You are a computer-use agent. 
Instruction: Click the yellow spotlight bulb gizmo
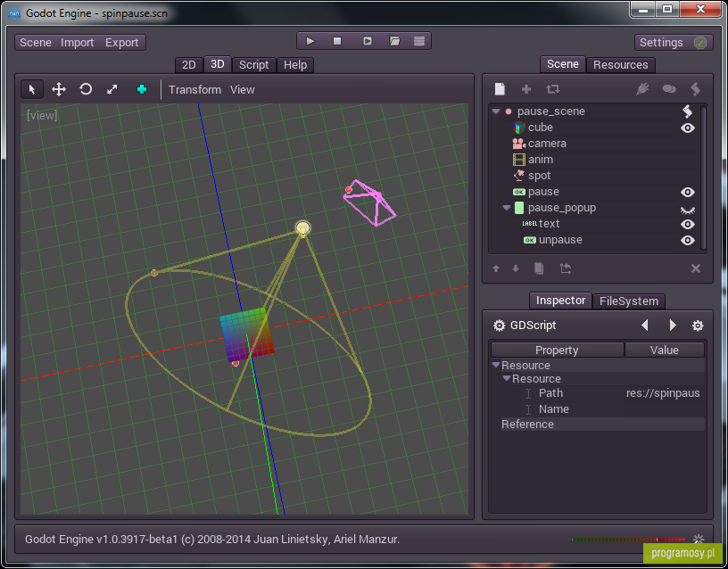click(x=302, y=228)
